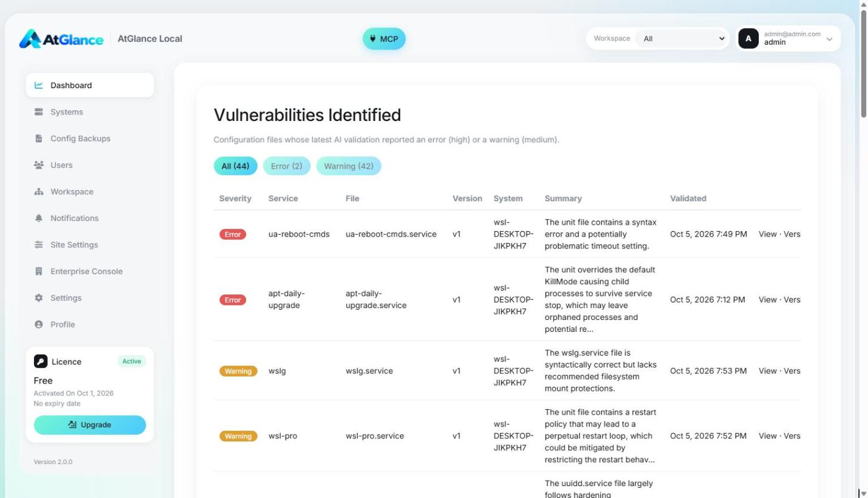
Task: View the apt-daily-upgrade.service entry
Action: click(x=767, y=300)
